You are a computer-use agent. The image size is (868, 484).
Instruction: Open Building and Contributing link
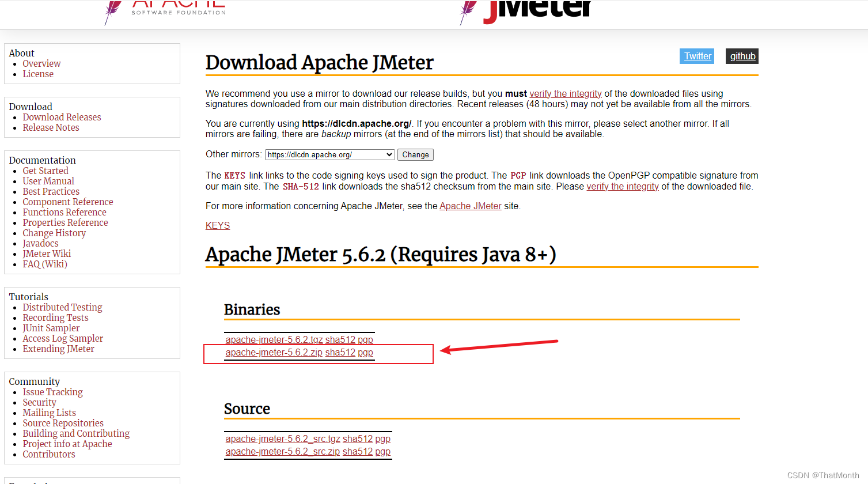(76, 433)
